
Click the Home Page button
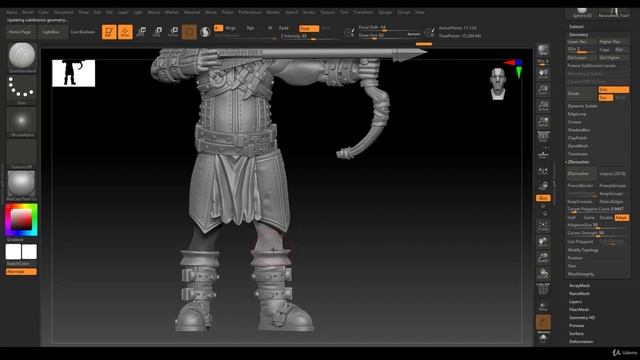(20, 32)
